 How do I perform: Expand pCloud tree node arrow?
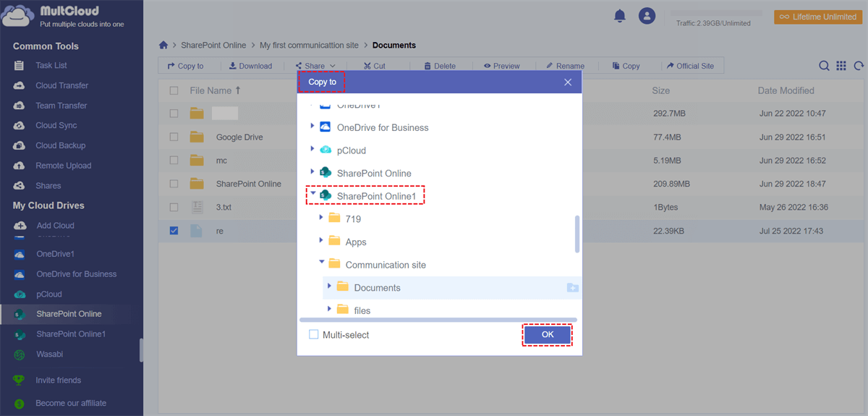312,150
